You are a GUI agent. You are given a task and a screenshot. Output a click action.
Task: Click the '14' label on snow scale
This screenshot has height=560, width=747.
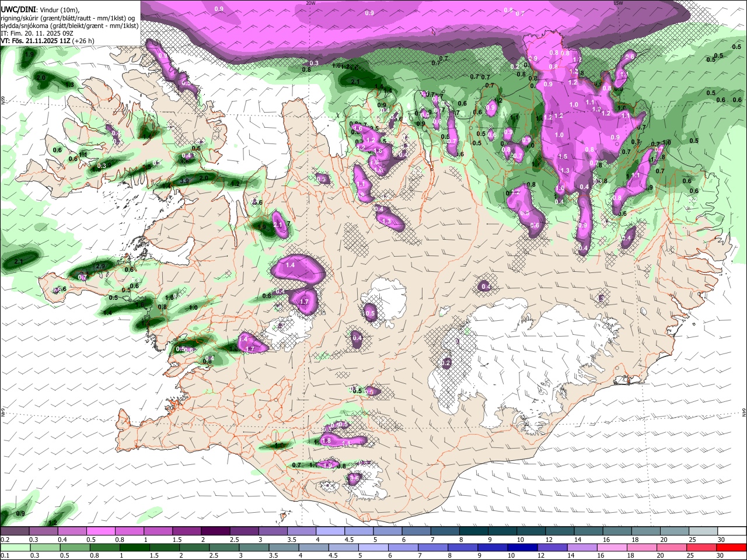(x=578, y=540)
